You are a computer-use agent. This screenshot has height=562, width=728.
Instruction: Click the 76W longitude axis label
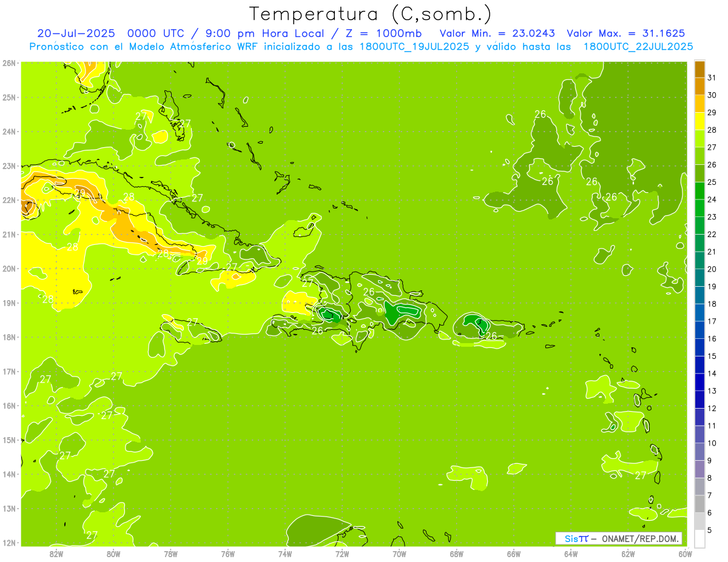pyautogui.click(x=227, y=554)
